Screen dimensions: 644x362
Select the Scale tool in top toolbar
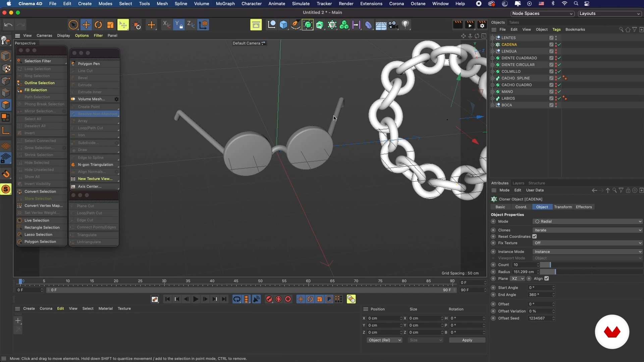(110, 25)
